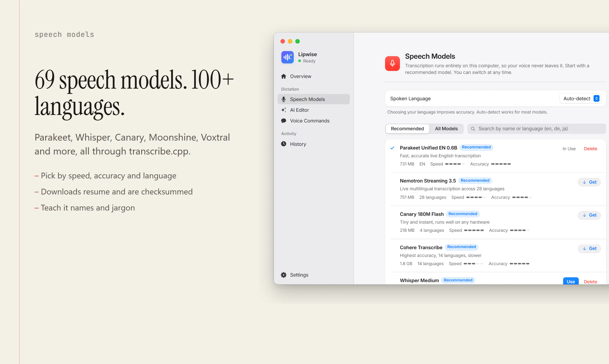The height and width of the screenshot is (364, 609).
Task: Click the search magnifier icon
Action: pyautogui.click(x=473, y=129)
